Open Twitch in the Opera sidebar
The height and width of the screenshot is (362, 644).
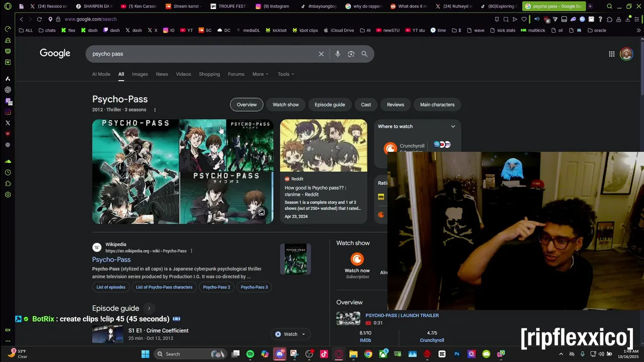(x=8, y=101)
